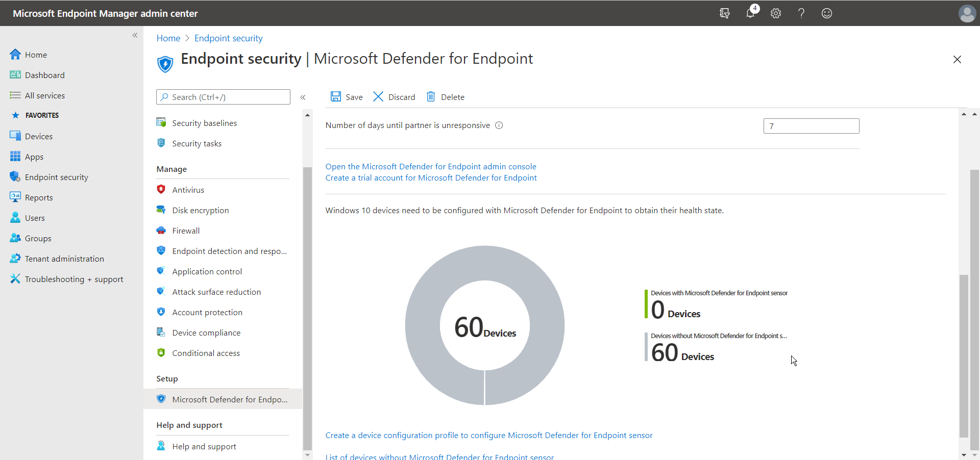Click the Firewall icon
This screenshot has height=460, width=980.
(161, 230)
